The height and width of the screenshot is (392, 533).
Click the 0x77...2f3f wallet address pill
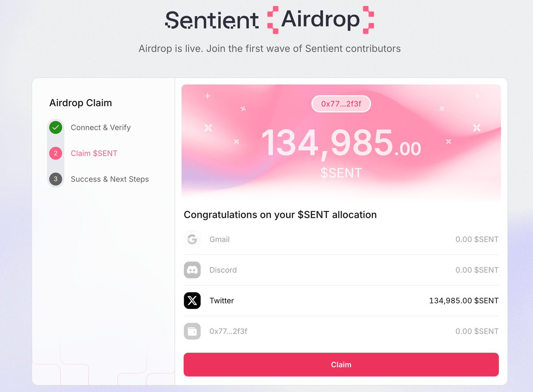pyautogui.click(x=341, y=104)
